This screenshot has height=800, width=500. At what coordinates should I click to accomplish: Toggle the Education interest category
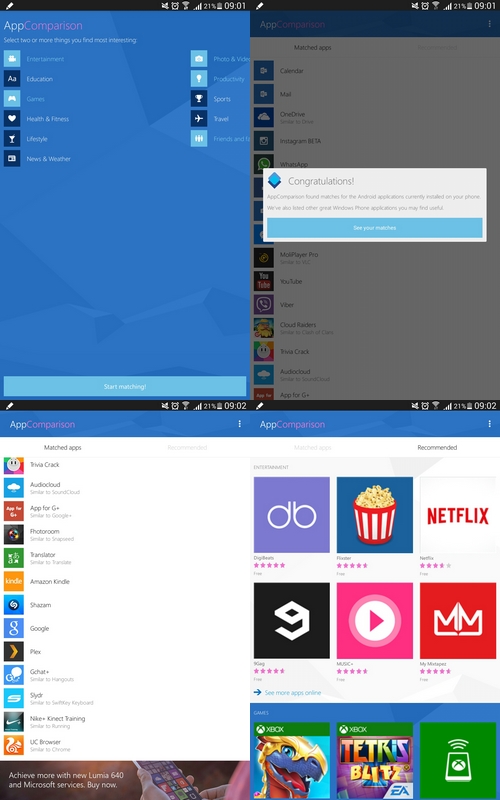pyautogui.click(x=29, y=79)
